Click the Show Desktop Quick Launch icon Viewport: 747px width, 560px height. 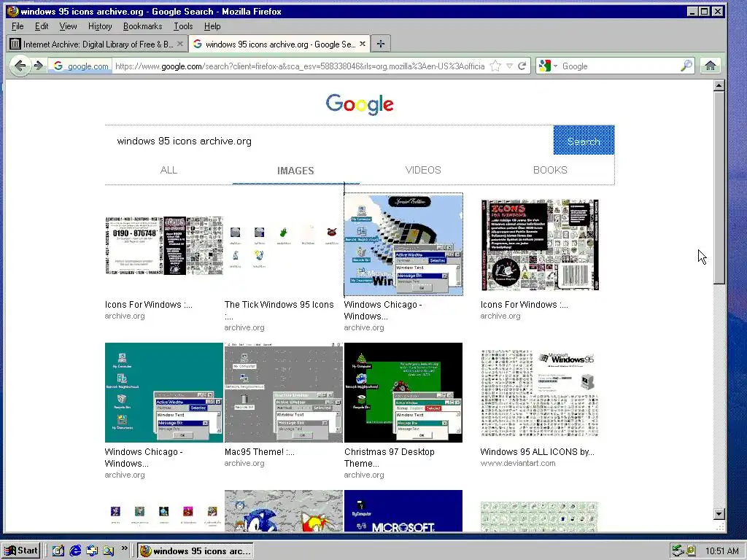(x=92, y=551)
